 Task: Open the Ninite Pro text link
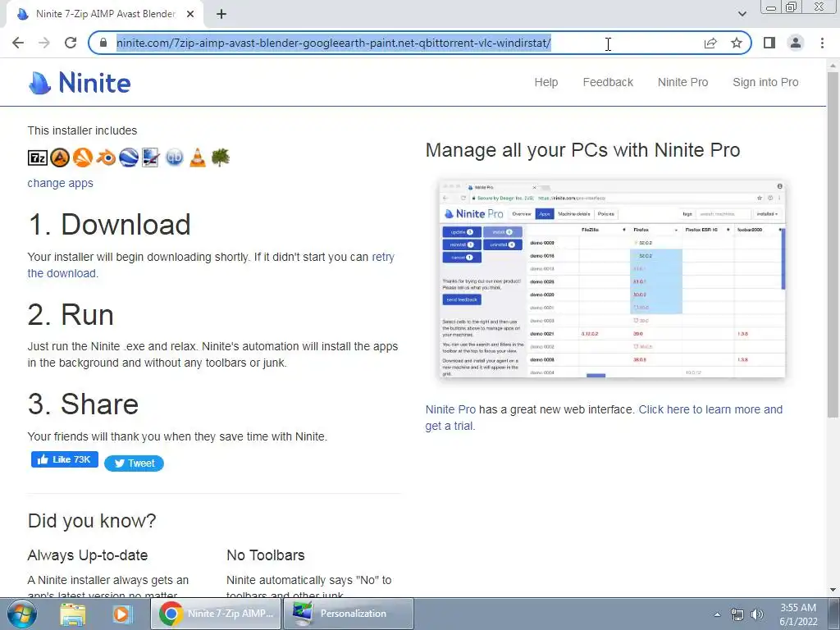pyautogui.click(x=450, y=410)
